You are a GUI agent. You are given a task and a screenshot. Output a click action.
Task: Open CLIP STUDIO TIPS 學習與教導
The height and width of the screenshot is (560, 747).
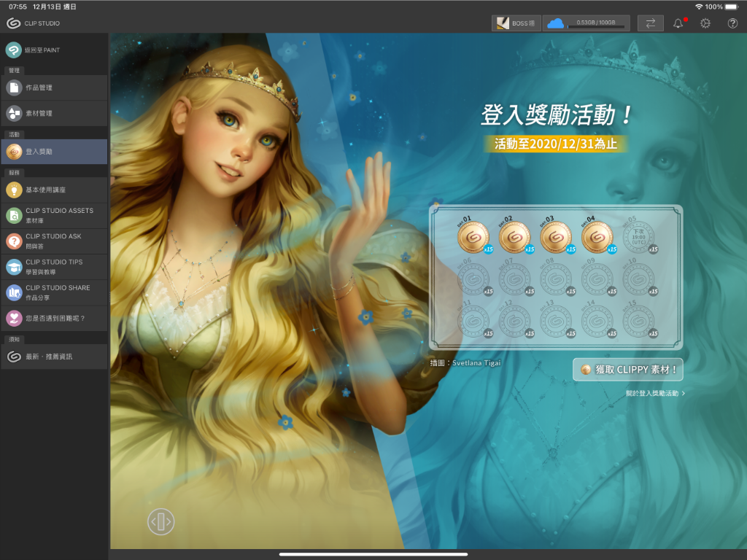(54, 267)
